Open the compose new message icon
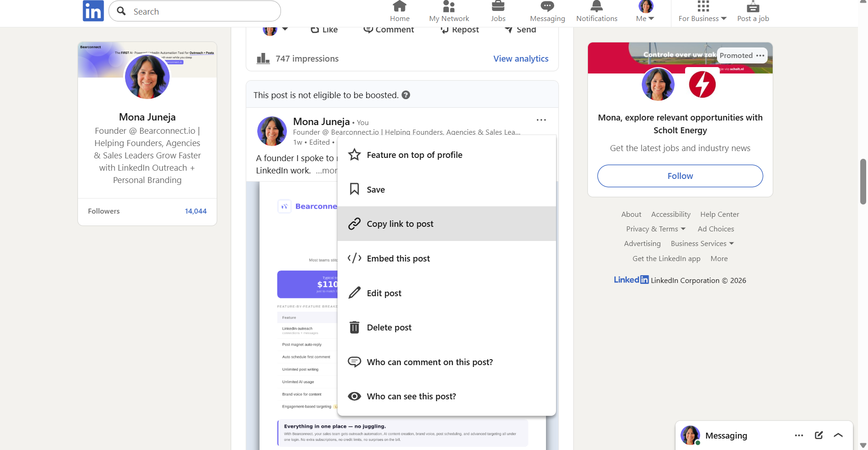This screenshot has height=450, width=868. pos(818,435)
